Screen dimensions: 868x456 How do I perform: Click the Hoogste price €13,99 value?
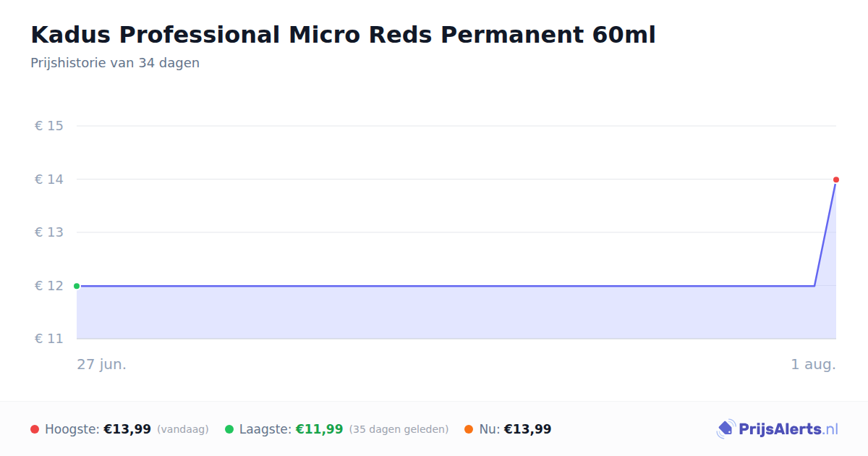[127, 429]
